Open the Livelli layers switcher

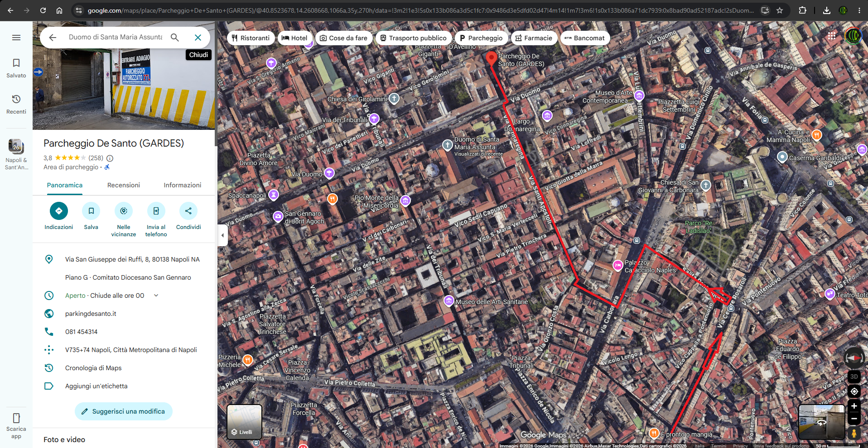[244, 422]
